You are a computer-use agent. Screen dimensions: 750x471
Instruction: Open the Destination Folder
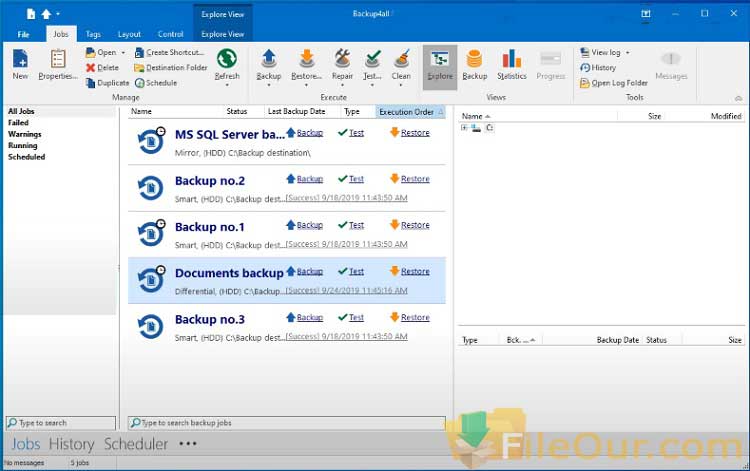171,67
